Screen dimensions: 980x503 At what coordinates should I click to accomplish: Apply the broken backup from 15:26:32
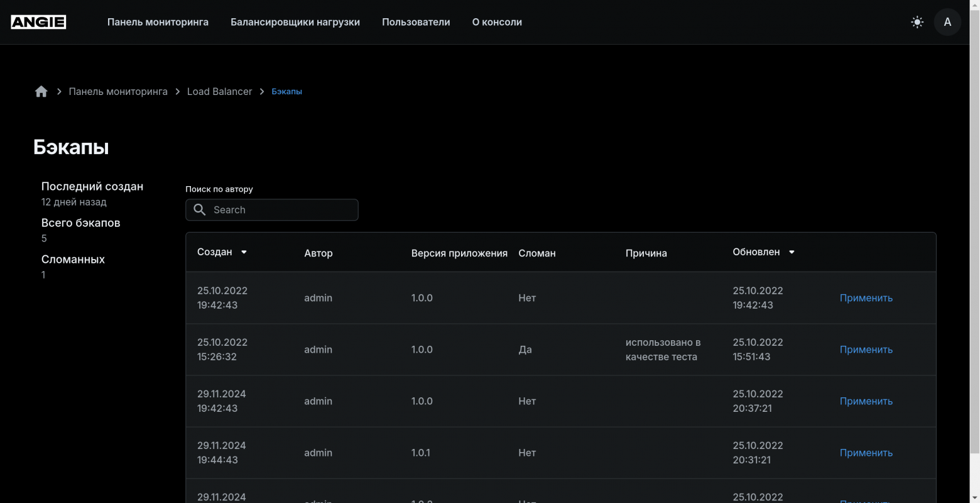(x=866, y=350)
